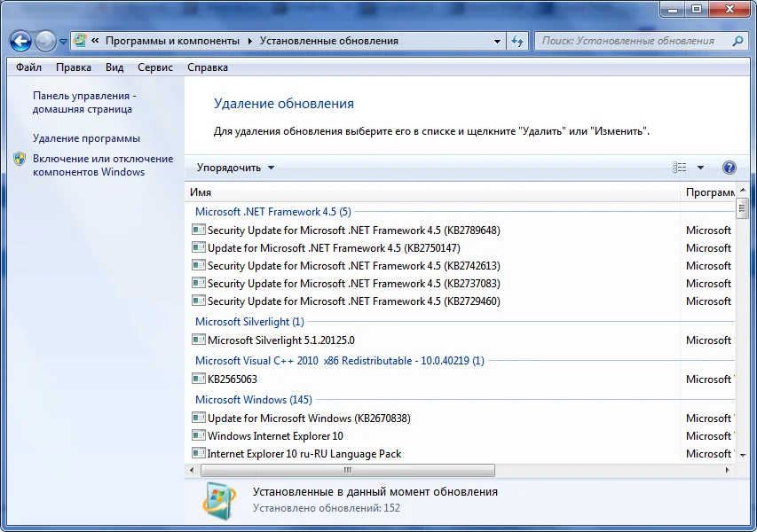Open view options dropdown arrow

click(x=700, y=168)
